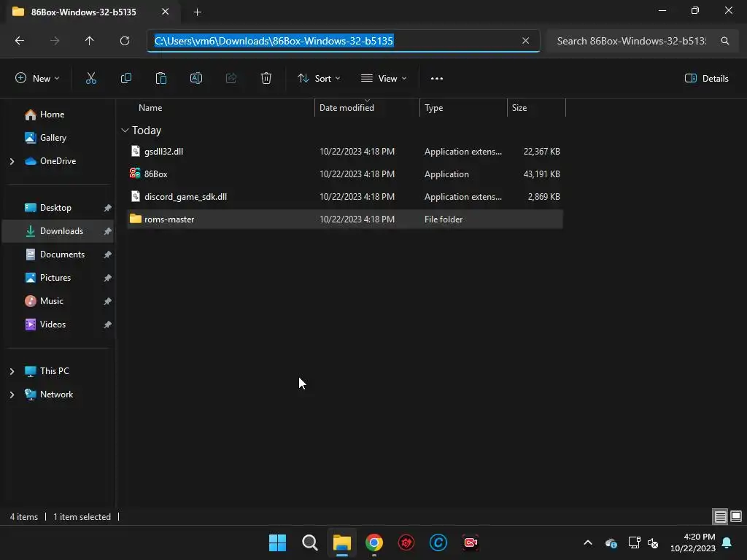Click the Copy icon in toolbar
The width and height of the screenshot is (747, 560).
125,79
